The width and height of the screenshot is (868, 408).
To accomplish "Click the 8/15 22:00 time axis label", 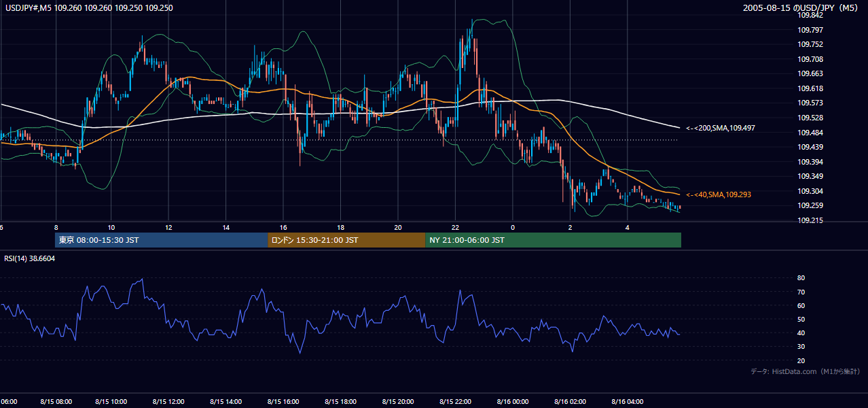I will 456,401.
